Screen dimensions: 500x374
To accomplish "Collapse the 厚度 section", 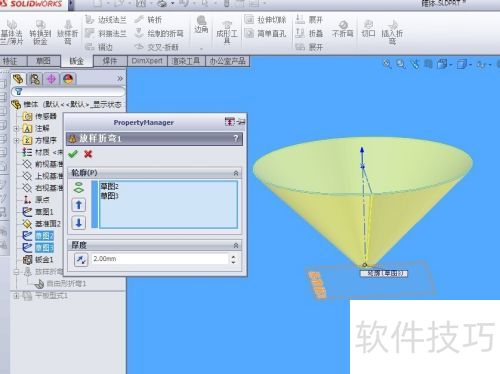I will tap(236, 245).
